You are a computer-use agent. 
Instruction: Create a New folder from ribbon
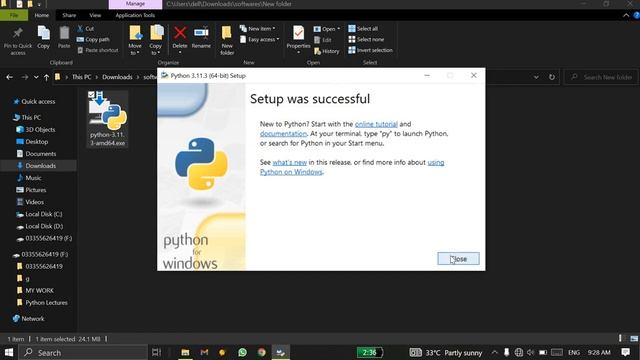tap(227, 40)
